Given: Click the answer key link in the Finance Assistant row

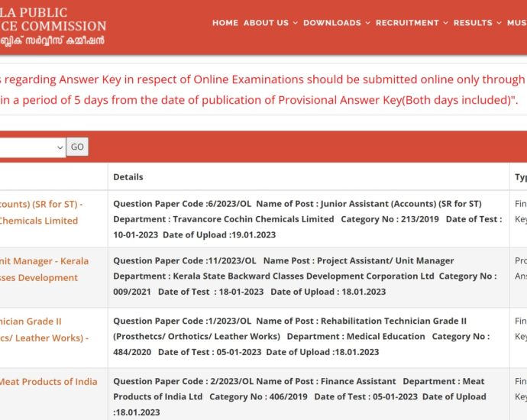Looking at the screenshot, I should pyautogui.click(x=520, y=389).
